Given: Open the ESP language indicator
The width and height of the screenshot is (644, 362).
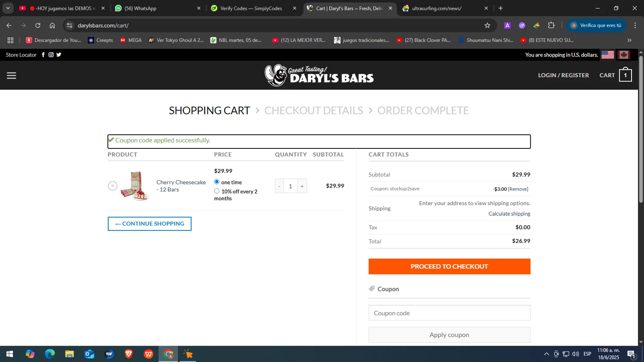Looking at the screenshot, I should [x=587, y=354].
